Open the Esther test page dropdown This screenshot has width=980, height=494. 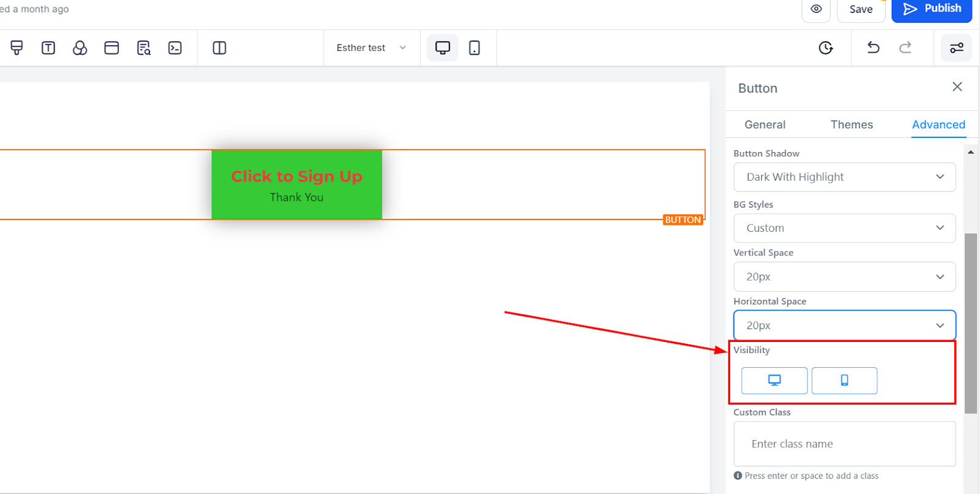pyautogui.click(x=371, y=48)
